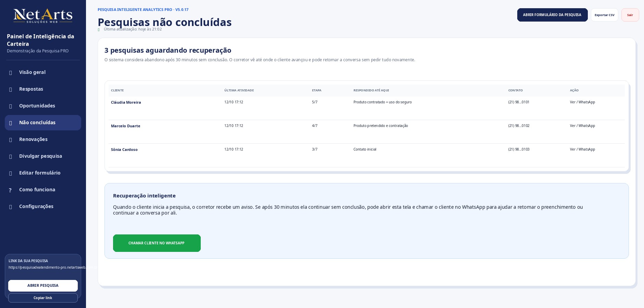644x308 pixels.
Task: Click contact number (21) 98...0103
Action: (519, 149)
